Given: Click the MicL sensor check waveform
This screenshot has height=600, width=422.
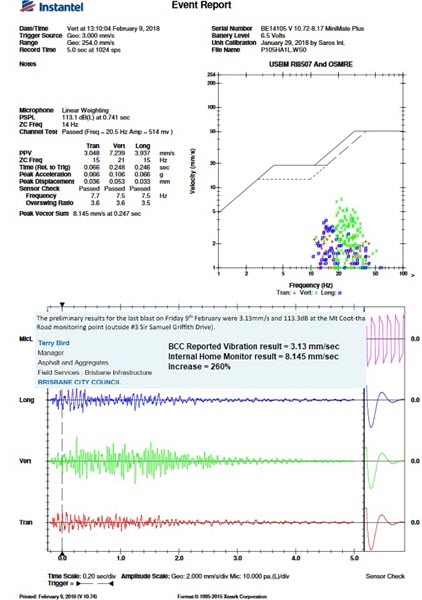Looking at the screenshot, I should (x=385, y=339).
